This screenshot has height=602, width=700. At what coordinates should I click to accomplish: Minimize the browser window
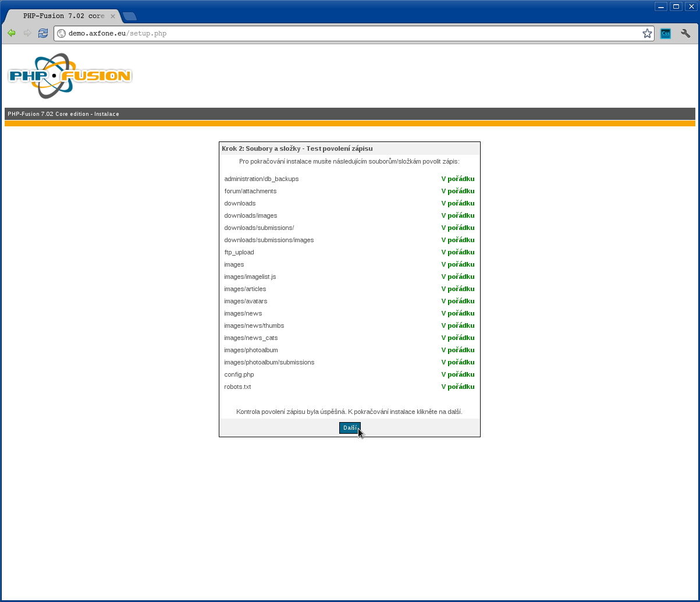click(x=661, y=6)
